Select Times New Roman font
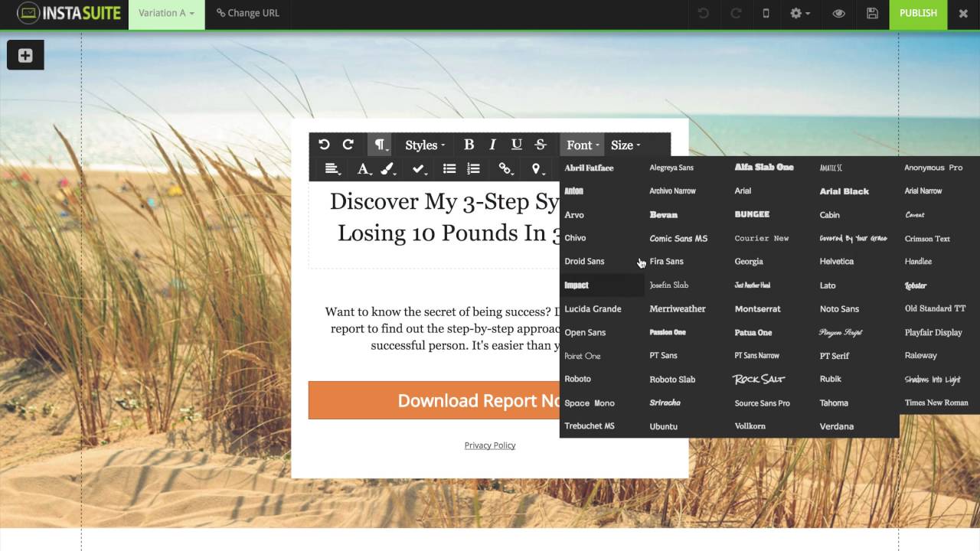Screen dimensions: 980x551 (936, 403)
